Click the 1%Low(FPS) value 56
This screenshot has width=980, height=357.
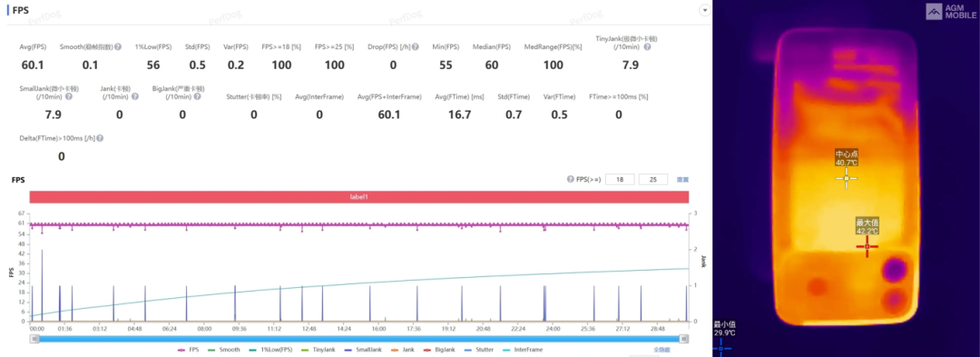(x=153, y=64)
